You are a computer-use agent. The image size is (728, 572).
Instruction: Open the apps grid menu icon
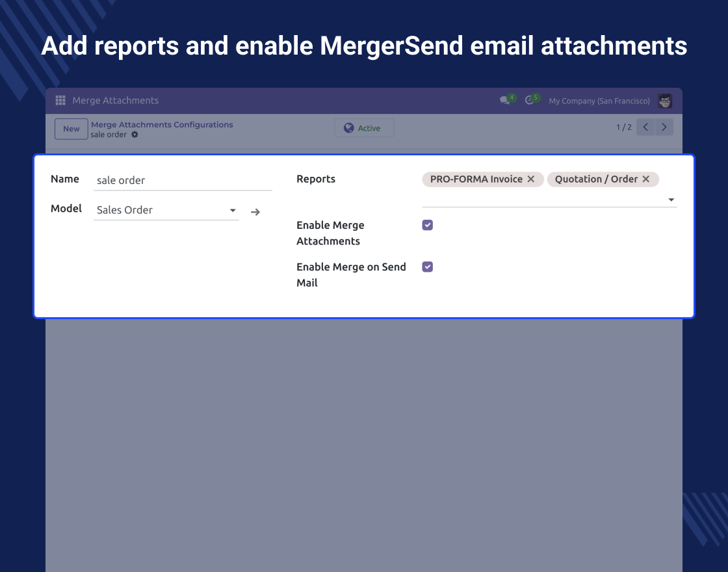tap(60, 100)
